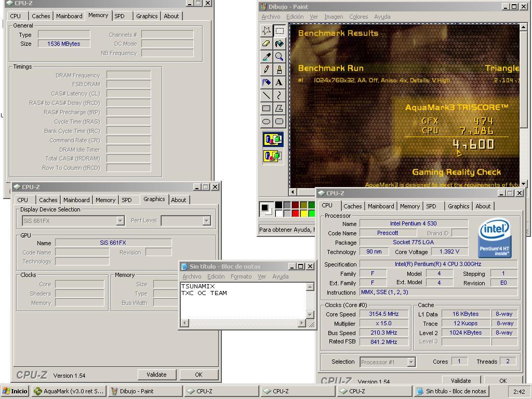Select the Pencil tool in Paint
This screenshot has width=532, height=399.
pos(267,69)
